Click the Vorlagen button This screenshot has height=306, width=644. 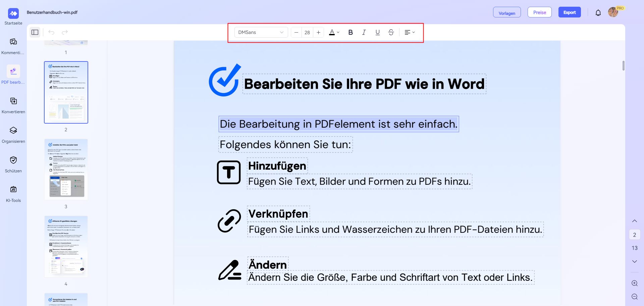click(507, 12)
